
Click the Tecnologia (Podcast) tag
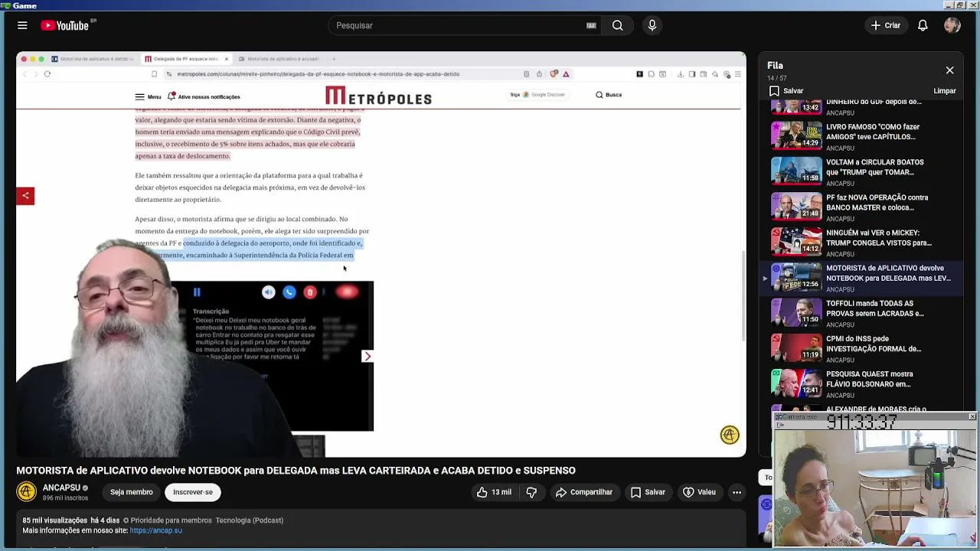coord(250,520)
